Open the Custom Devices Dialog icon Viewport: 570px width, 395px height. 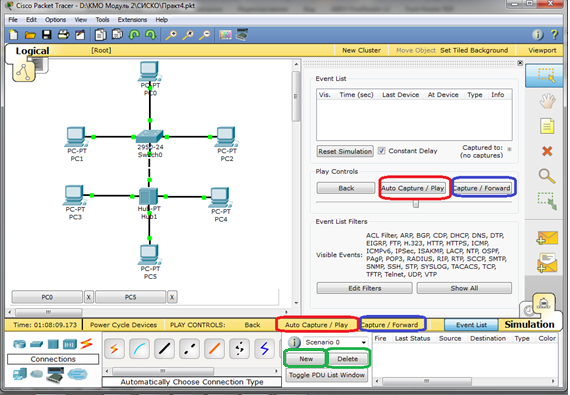(x=242, y=35)
